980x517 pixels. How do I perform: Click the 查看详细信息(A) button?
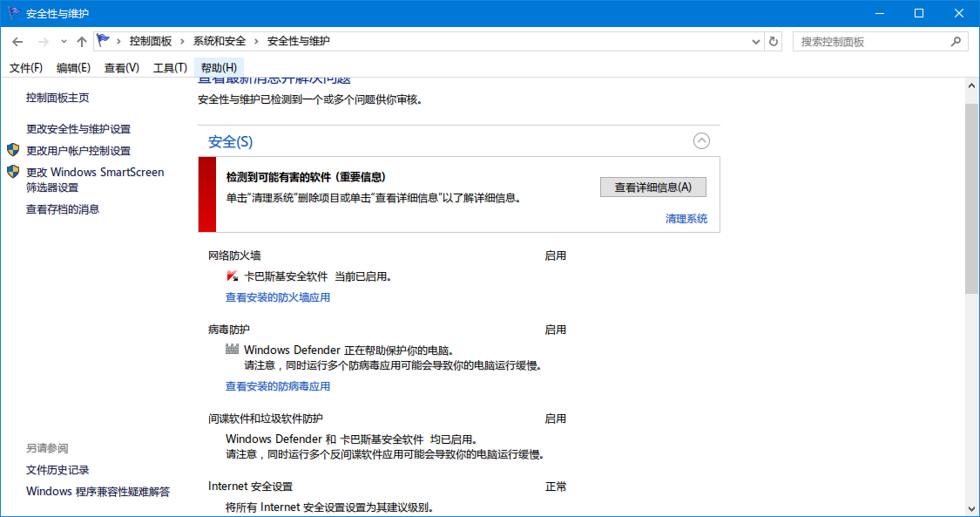(653, 187)
